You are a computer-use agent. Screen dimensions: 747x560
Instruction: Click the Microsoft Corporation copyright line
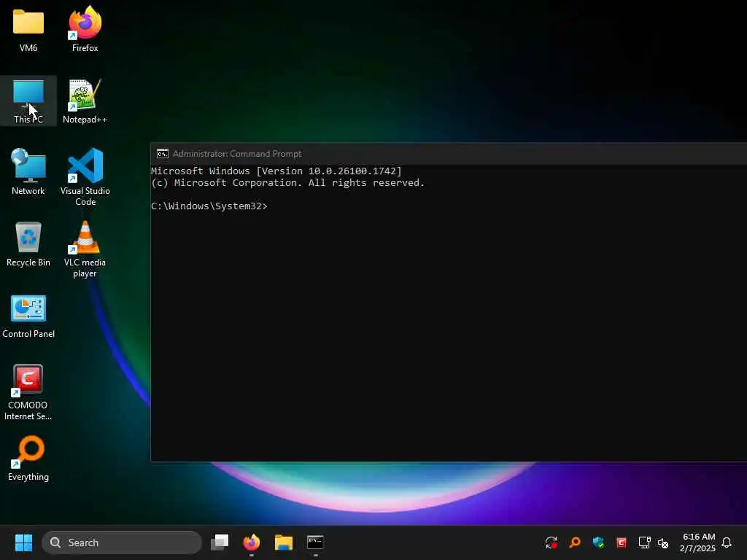(287, 183)
